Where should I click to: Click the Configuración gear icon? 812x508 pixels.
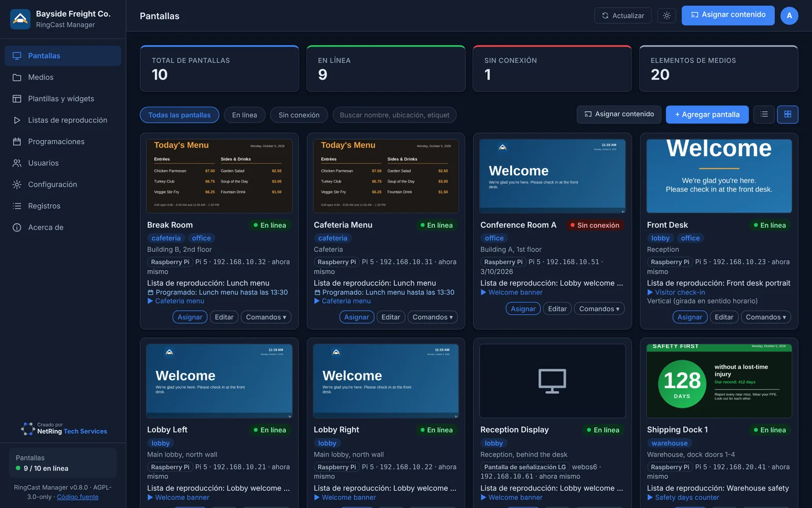point(17,184)
